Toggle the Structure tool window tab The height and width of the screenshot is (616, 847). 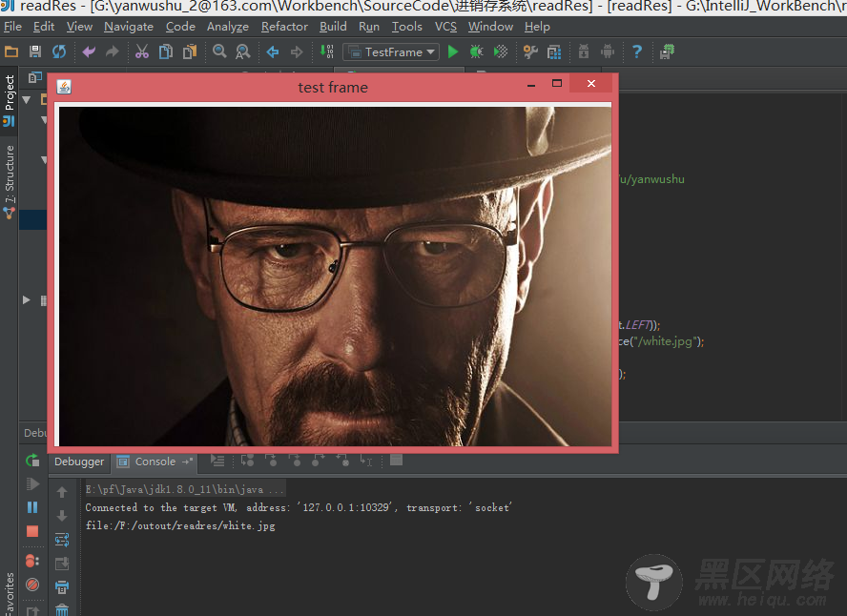click(10, 182)
